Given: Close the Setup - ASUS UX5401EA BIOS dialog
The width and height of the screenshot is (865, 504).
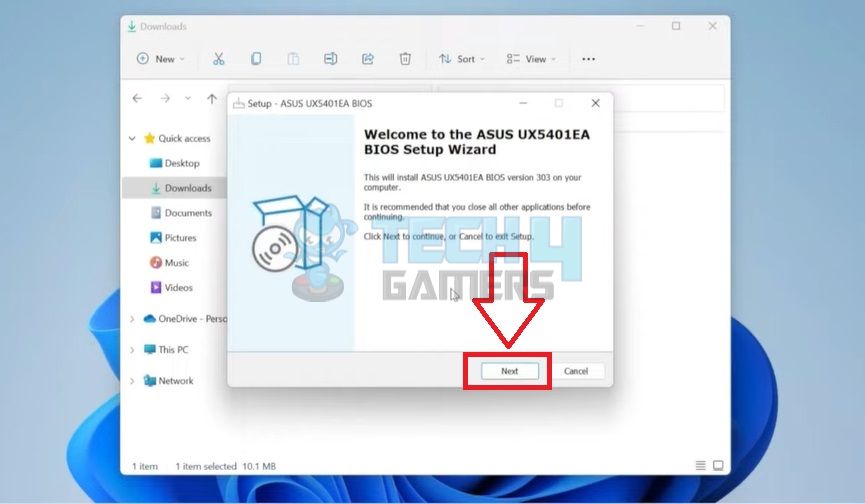Looking at the screenshot, I should [595, 103].
